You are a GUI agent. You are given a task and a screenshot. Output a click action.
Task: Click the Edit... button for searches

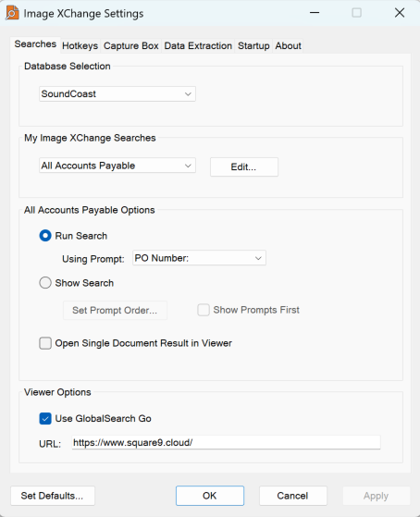click(x=244, y=166)
